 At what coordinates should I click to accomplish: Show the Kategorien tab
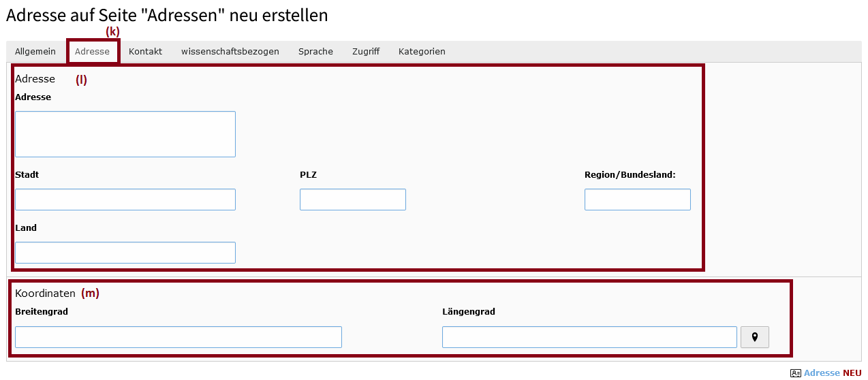422,52
